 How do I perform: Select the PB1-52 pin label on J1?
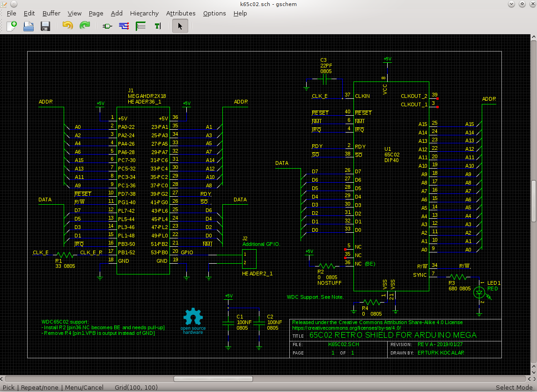click(x=126, y=252)
